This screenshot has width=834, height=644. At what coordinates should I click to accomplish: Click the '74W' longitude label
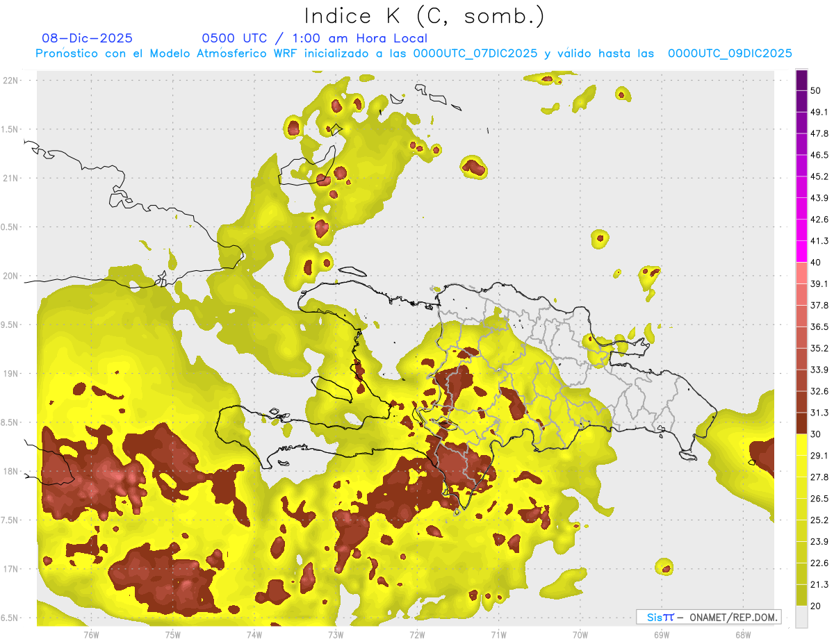point(254,634)
